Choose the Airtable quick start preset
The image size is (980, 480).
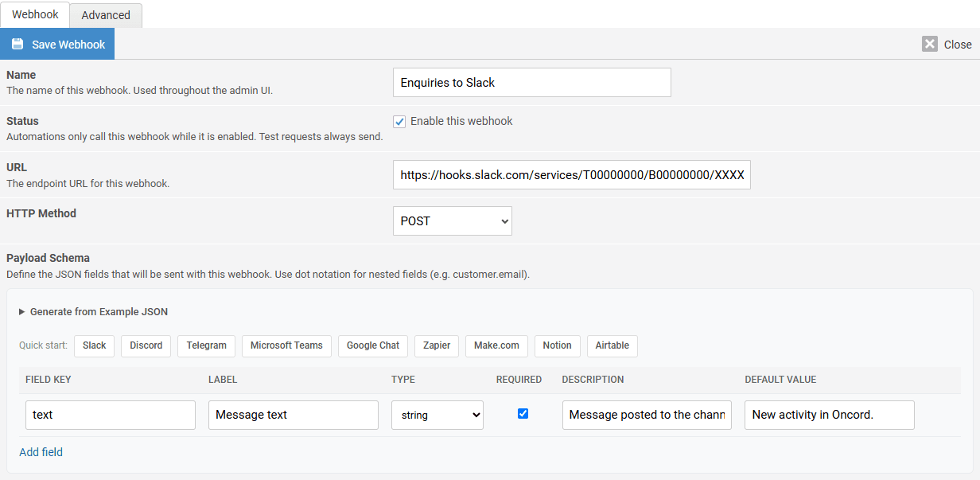click(612, 345)
